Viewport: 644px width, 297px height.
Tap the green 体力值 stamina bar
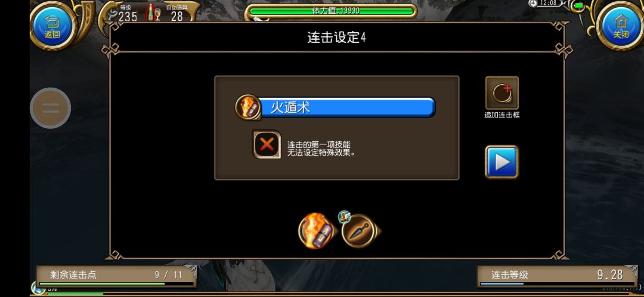pyautogui.click(x=332, y=11)
